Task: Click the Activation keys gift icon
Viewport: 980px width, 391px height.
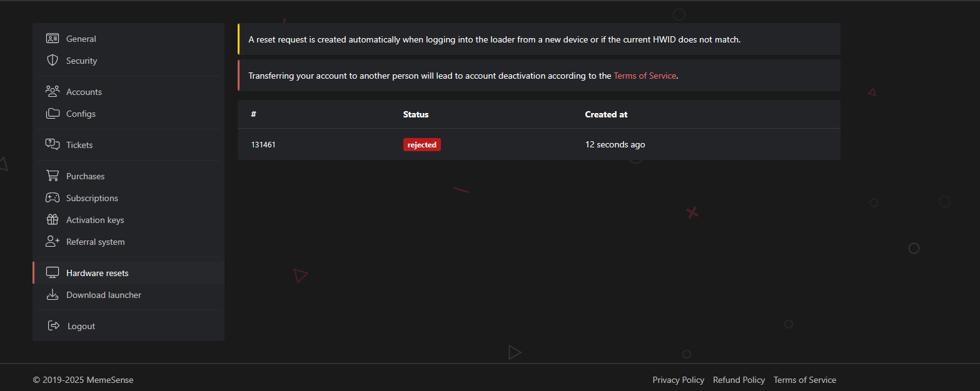Action: (x=53, y=220)
